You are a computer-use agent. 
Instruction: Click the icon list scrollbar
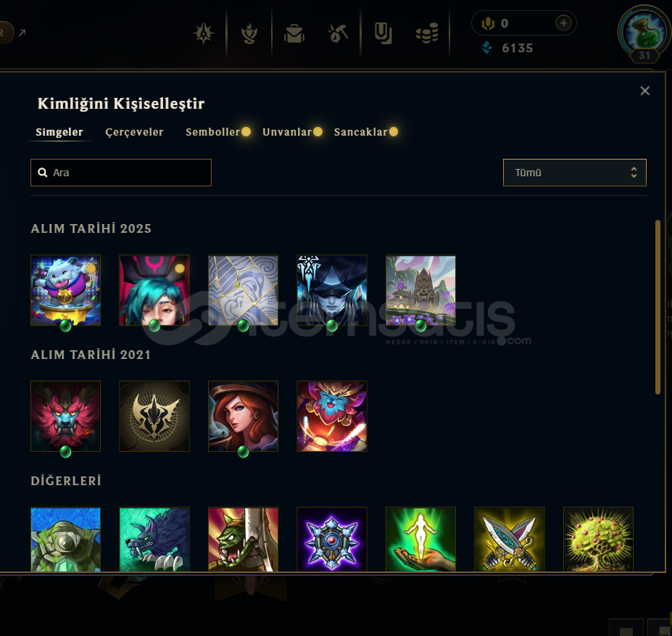point(658,307)
